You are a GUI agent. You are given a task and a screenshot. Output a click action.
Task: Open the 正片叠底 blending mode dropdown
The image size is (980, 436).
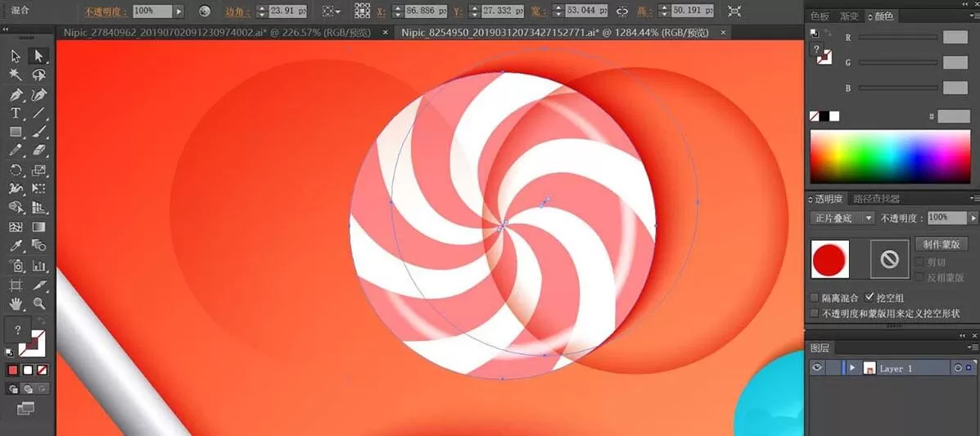click(842, 218)
